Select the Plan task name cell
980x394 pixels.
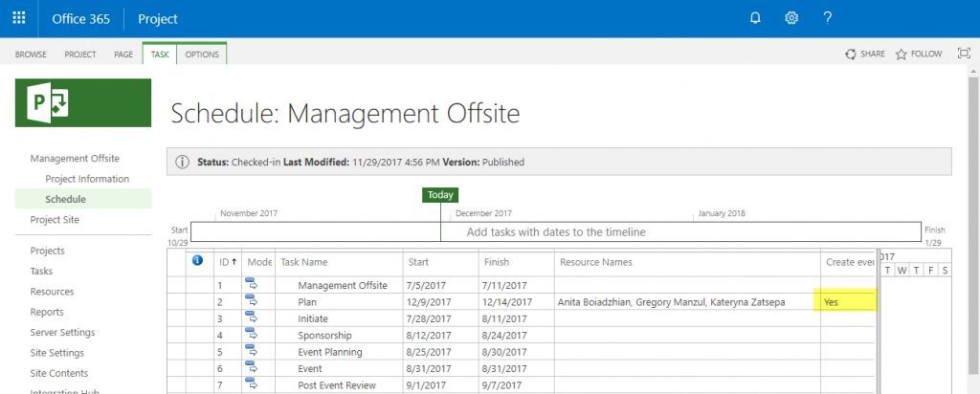(x=340, y=301)
